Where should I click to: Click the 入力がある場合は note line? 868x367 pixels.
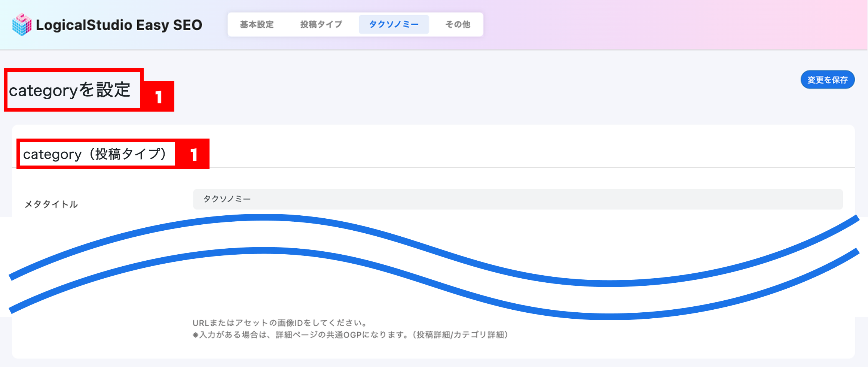[x=350, y=335]
